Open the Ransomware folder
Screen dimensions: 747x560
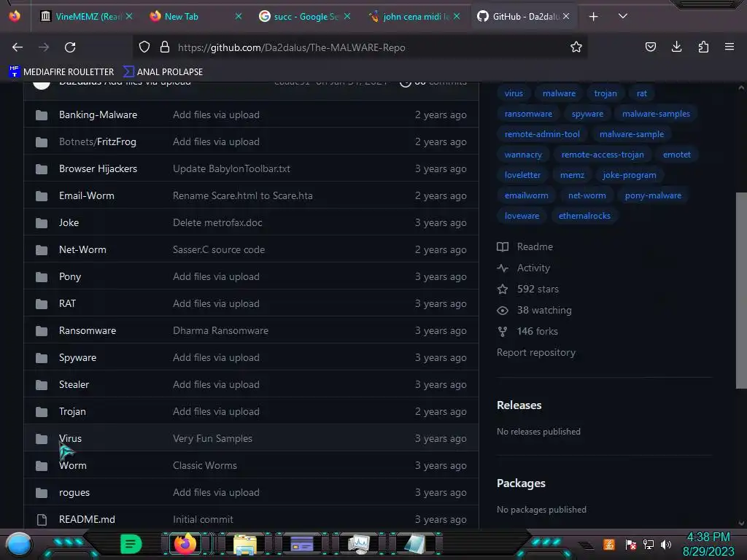tap(88, 330)
